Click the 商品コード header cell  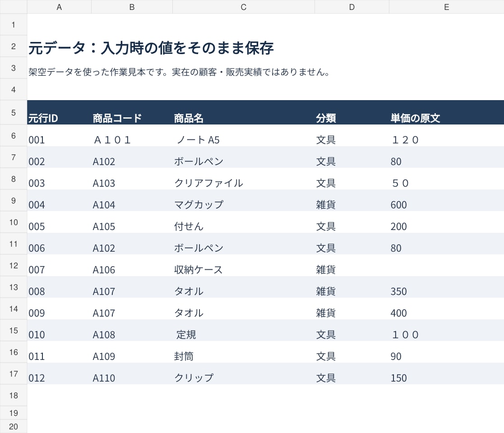coord(132,112)
